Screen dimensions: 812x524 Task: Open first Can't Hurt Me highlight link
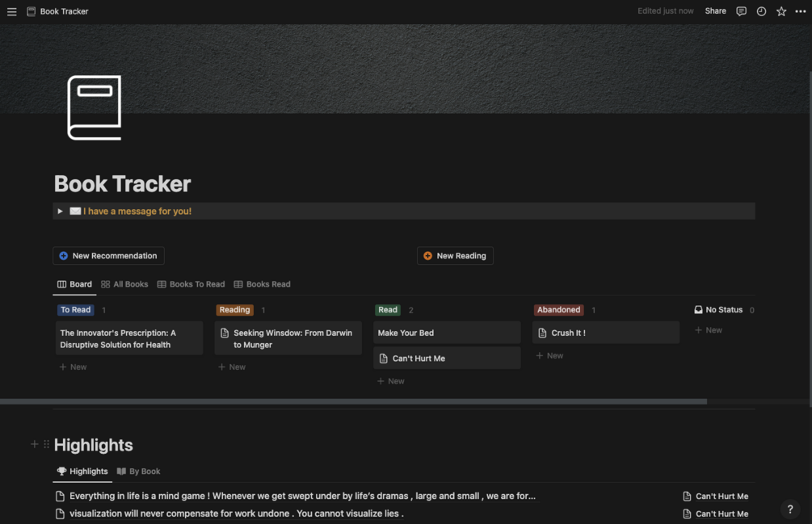(722, 497)
